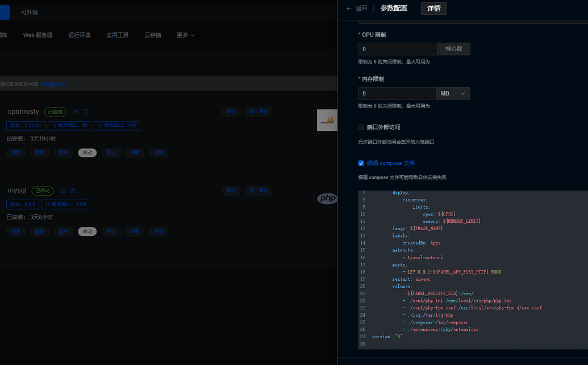Open the MB memory unit dropdown
Viewport: 588px width, 365px height.
[453, 93]
